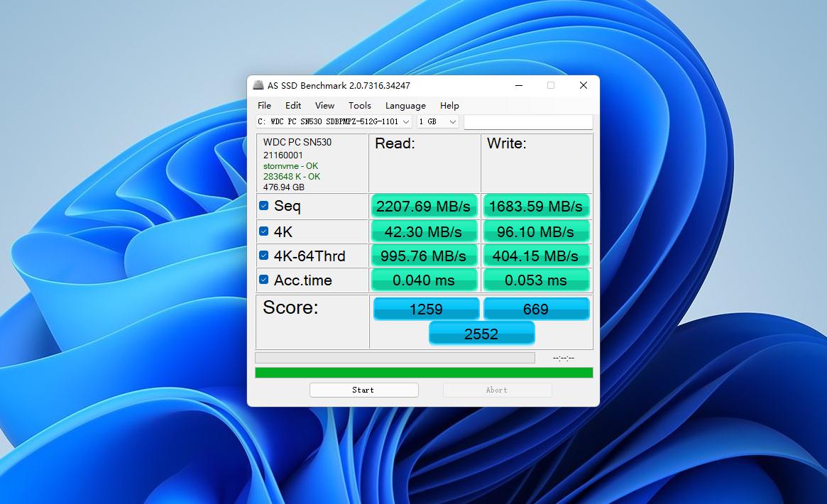This screenshot has height=504, width=827.
Task: Open the Edit menu
Action: [x=292, y=105]
